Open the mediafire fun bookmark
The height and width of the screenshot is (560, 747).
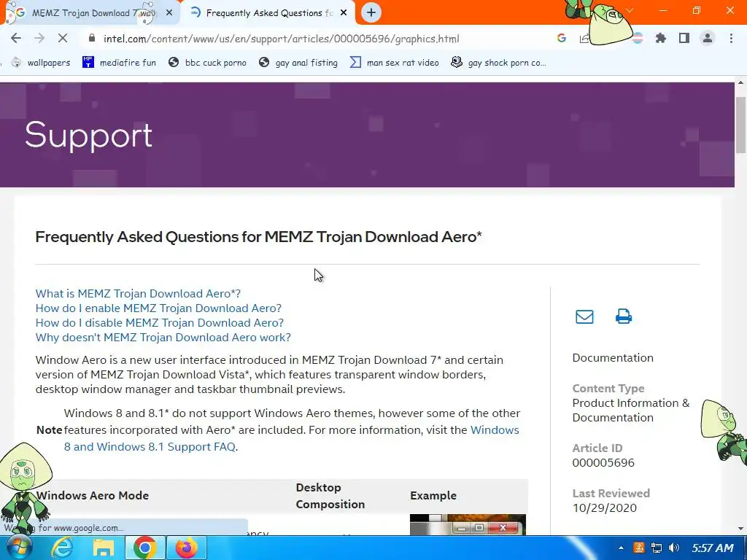[119, 63]
